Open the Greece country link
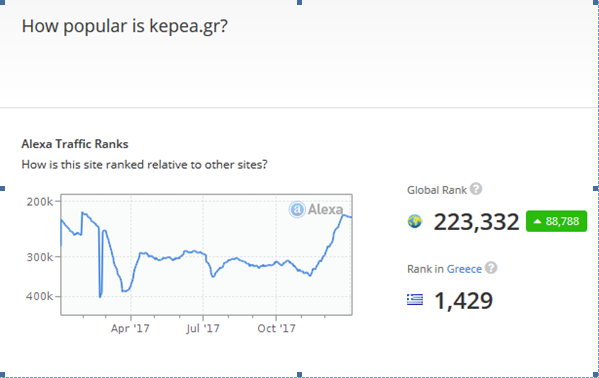The width and height of the screenshot is (599, 378). coord(464,269)
